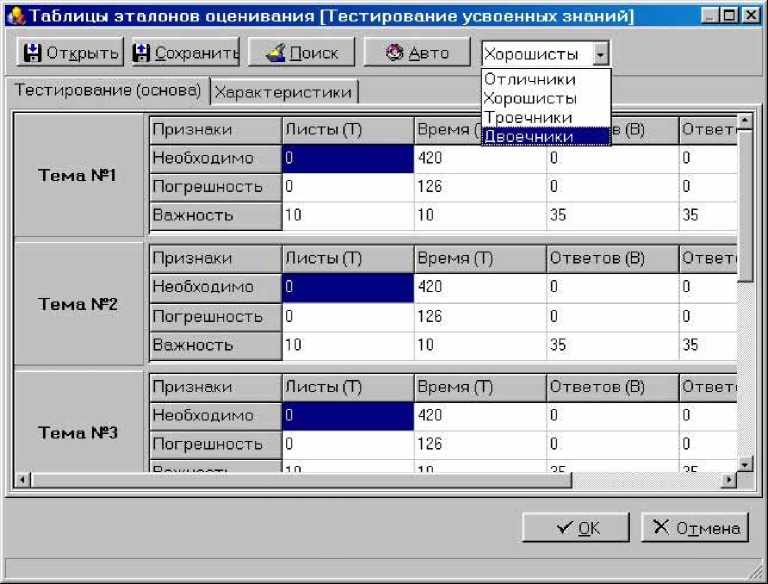Select Троечники from the dropdown list
Viewport: 768px width, 584px height.
click(546, 117)
